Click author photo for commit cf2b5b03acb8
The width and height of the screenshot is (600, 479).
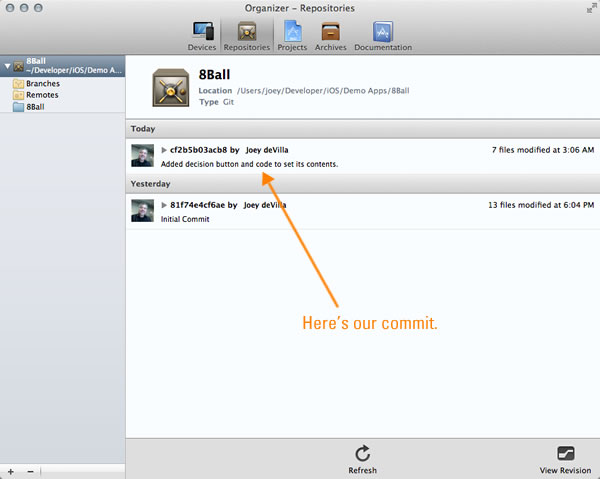click(142, 155)
